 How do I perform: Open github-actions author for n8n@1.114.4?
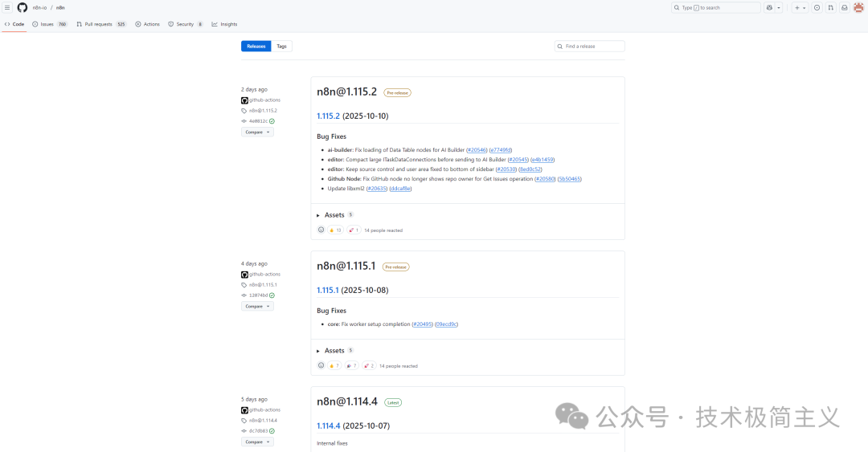point(264,410)
